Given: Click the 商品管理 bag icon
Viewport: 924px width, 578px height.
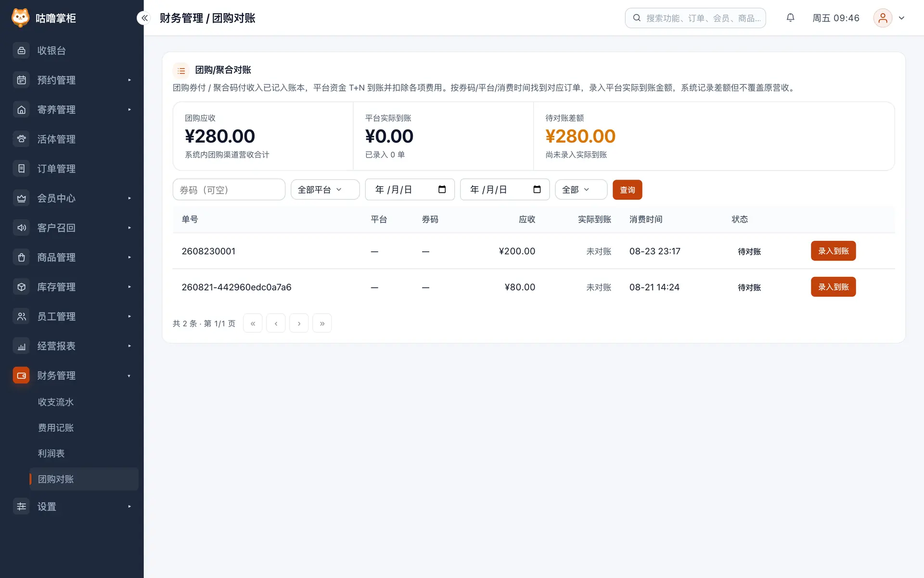Looking at the screenshot, I should (x=21, y=257).
